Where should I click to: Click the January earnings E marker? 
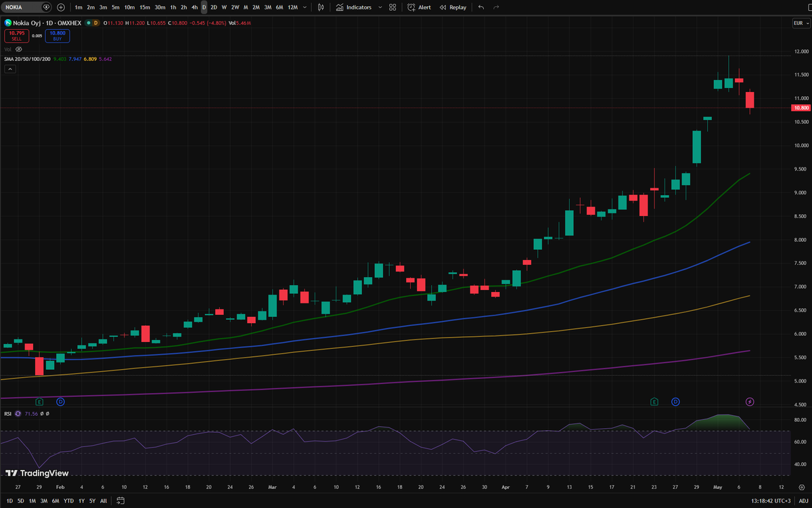(39, 402)
